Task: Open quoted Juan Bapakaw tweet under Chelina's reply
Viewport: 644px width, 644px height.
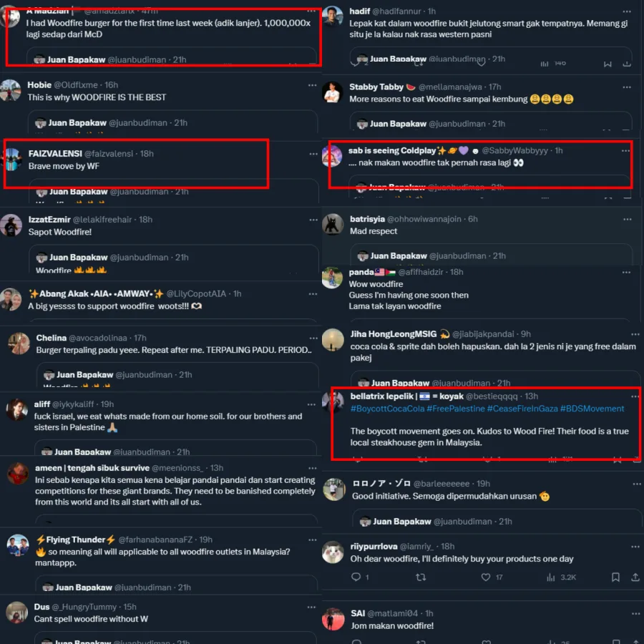Action: coord(178,376)
